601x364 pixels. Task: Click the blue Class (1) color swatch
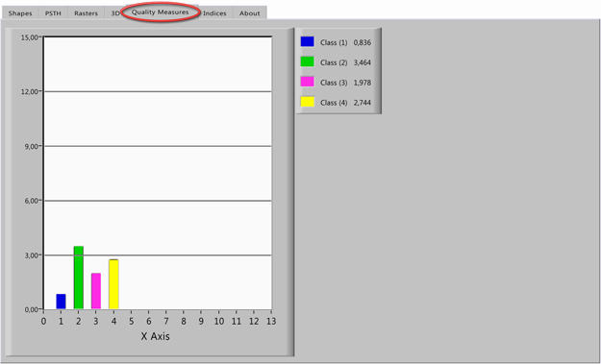pos(308,41)
